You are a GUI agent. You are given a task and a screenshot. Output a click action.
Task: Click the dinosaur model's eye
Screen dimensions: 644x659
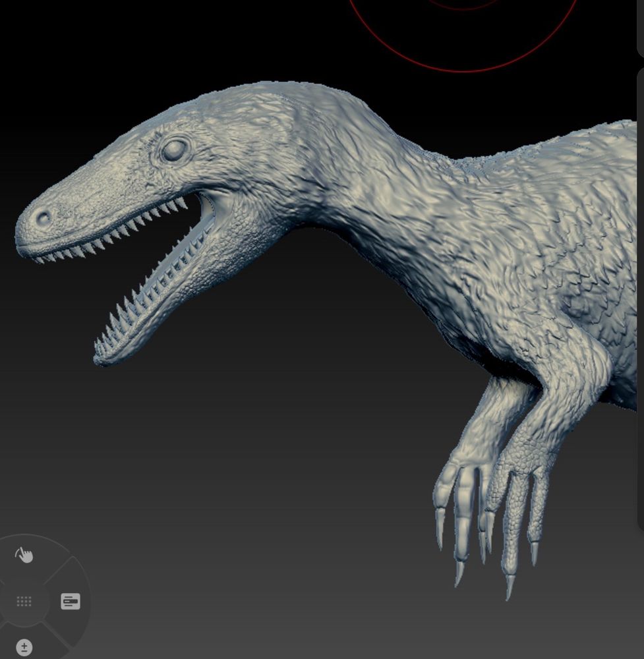[175, 150]
